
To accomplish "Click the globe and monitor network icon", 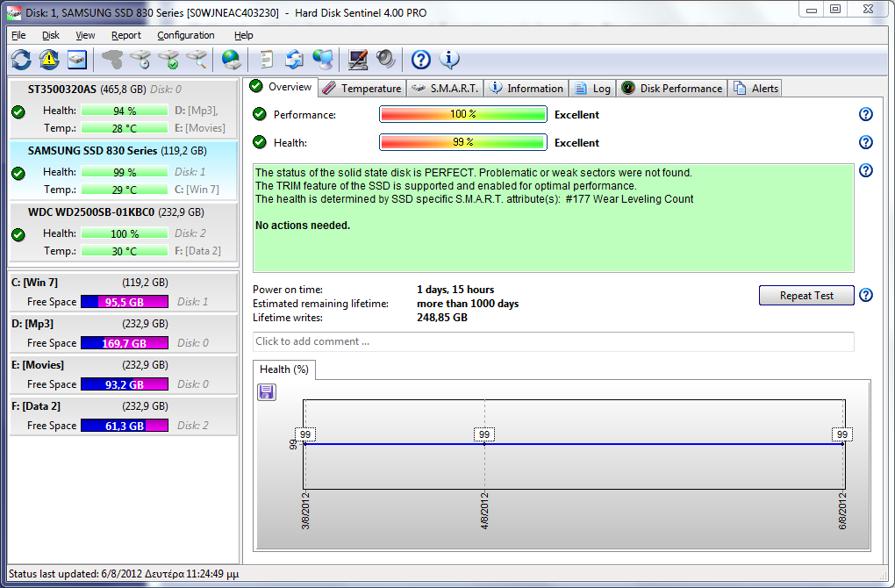I will (323, 60).
